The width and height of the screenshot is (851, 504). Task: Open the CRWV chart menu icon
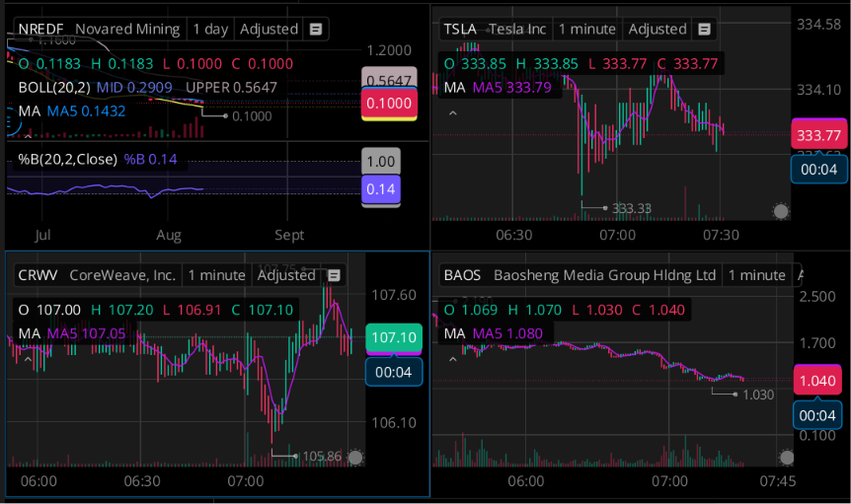[334, 275]
